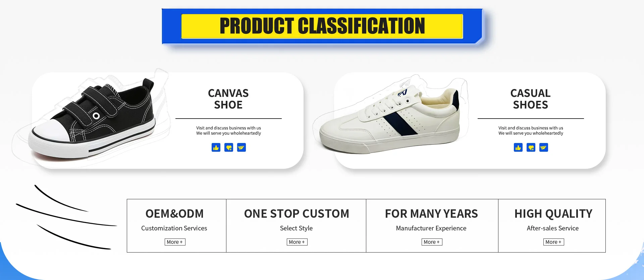Image resolution: width=644 pixels, height=280 pixels.
Task: Click heart chat icon under Casual Shoes
Action: click(x=531, y=147)
